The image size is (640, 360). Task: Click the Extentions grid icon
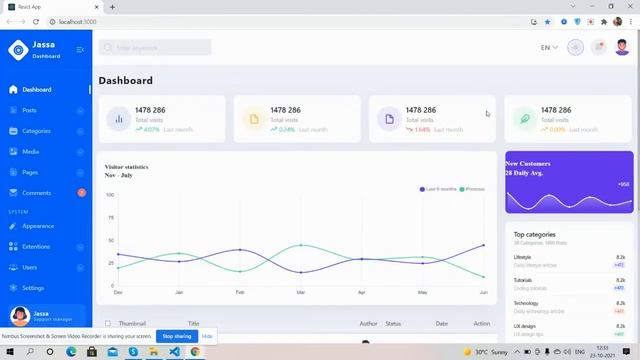pos(13,247)
